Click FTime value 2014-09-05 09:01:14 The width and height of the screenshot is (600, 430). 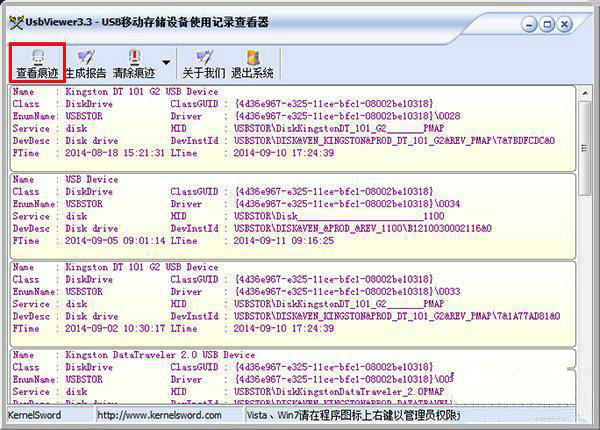(115, 241)
